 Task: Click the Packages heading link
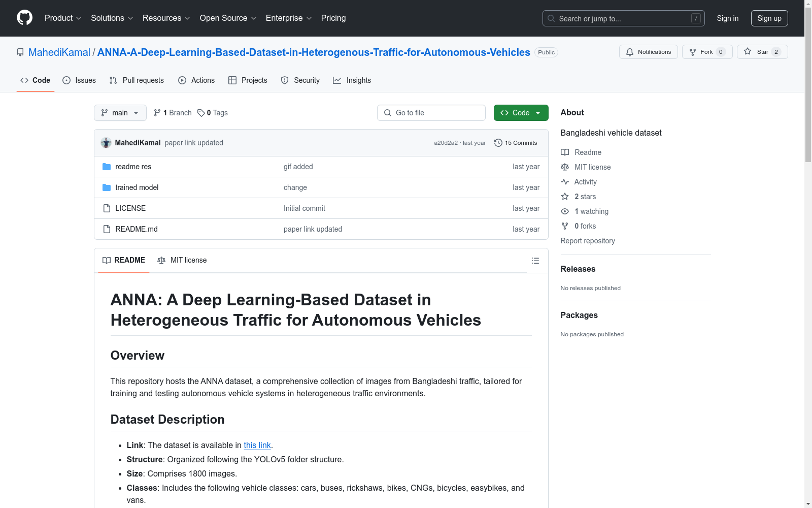579,315
